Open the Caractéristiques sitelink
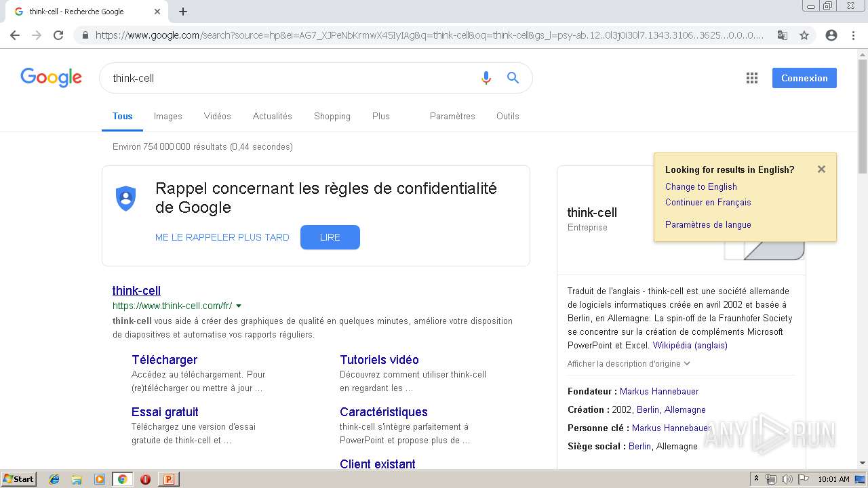 (x=384, y=412)
